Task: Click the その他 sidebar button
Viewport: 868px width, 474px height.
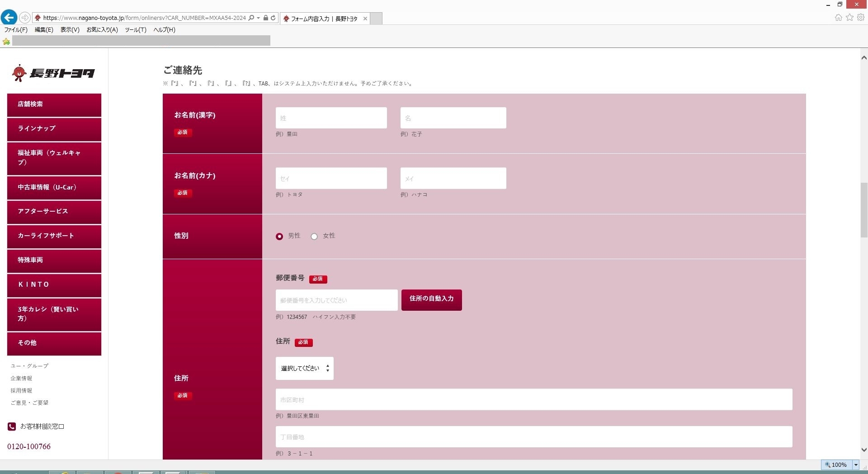Action: [x=54, y=344]
